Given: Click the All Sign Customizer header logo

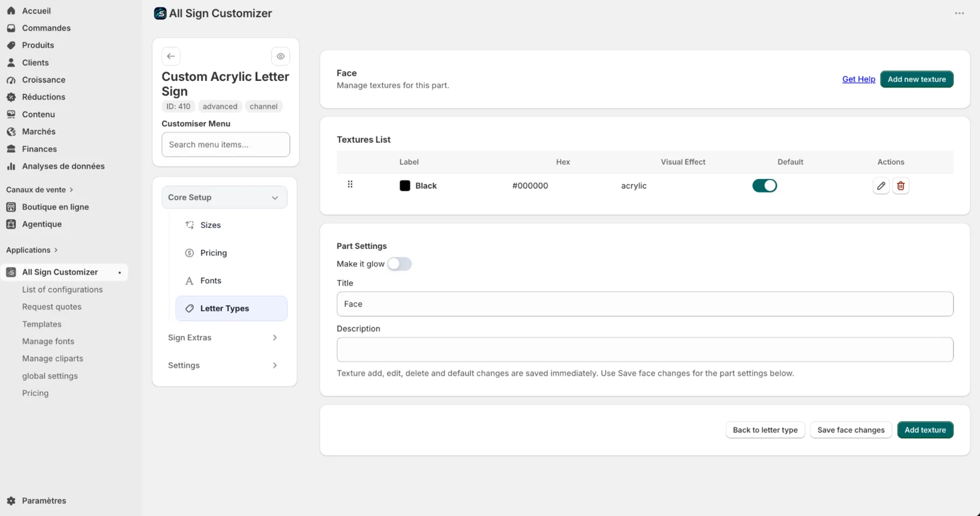Looking at the screenshot, I should click(160, 13).
